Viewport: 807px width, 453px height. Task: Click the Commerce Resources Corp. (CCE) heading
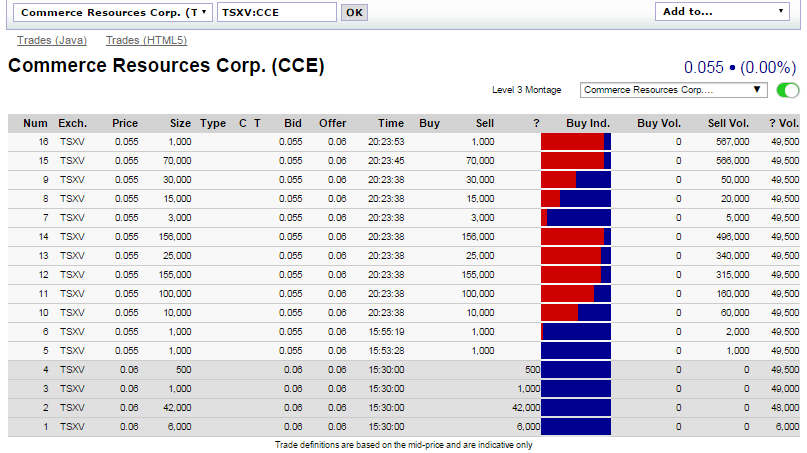point(166,65)
